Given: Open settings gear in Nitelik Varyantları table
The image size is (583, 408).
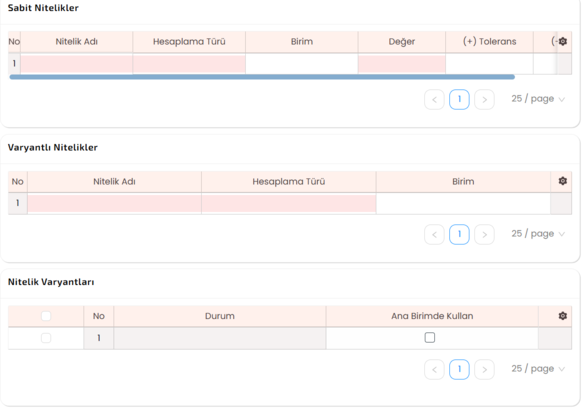Looking at the screenshot, I should pos(563,316).
